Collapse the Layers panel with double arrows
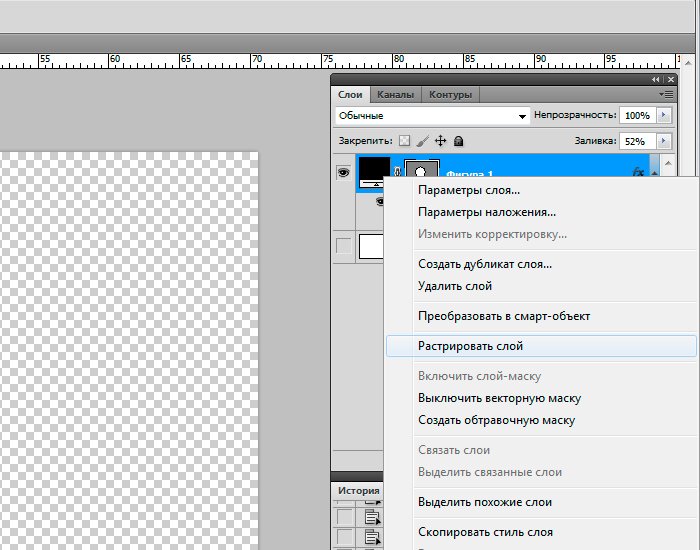This screenshot has width=700, height=550. [656, 79]
